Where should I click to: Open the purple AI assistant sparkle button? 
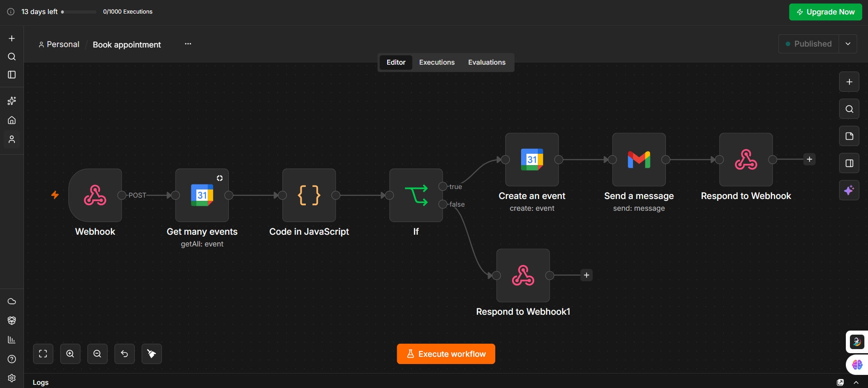coord(849,190)
